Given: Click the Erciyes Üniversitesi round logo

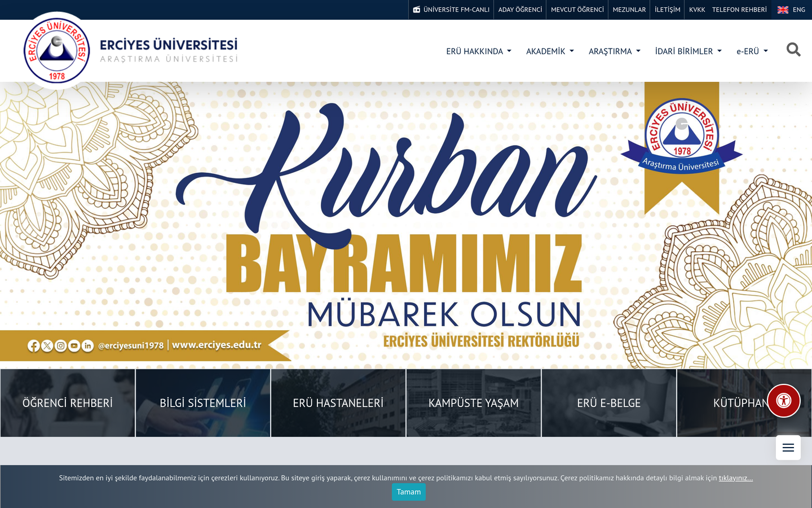Looking at the screenshot, I should [57, 51].
